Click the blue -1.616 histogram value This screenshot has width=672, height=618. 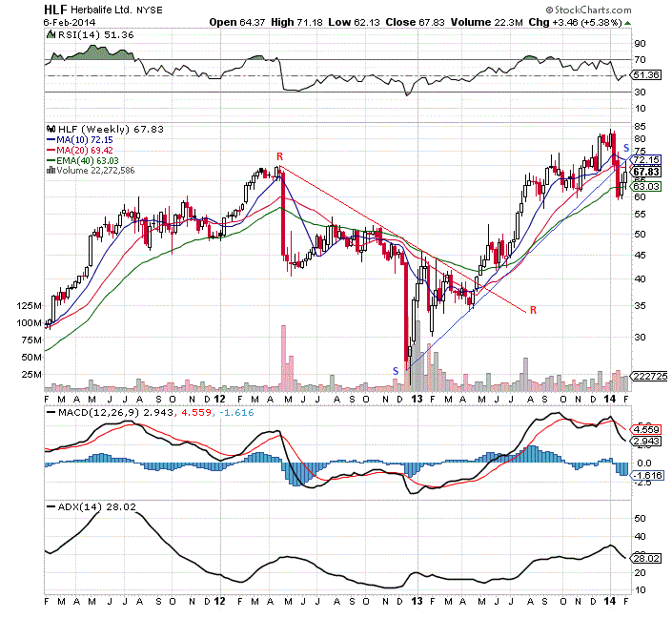(236, 413)
